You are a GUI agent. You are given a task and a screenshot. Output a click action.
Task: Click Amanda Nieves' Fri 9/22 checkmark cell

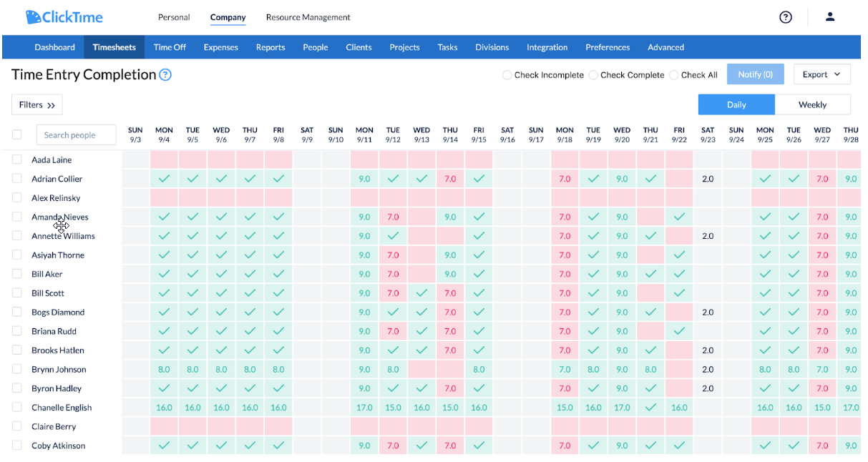pyautogui.click(x=679, y=217)
